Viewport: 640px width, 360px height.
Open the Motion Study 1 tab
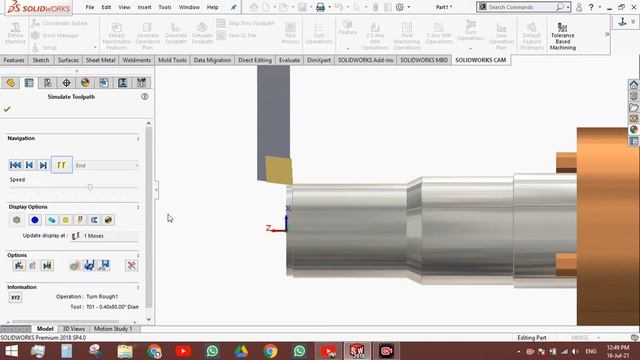click(x=113, y=329)
